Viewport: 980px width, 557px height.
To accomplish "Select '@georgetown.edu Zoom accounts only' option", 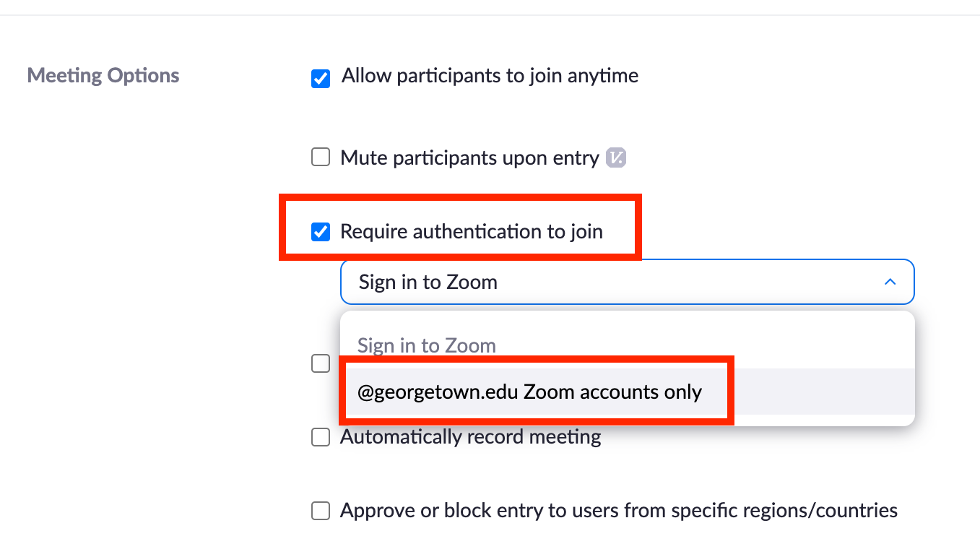I will coord(529,392).
